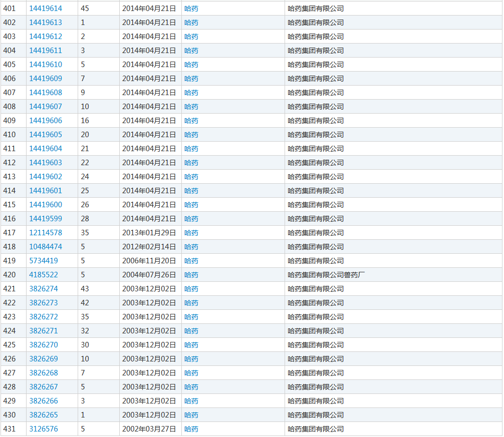Open trademark entry 14419606
Viewport: 504px width, 437px height.
pyautogui.click(x=46, y=121)
